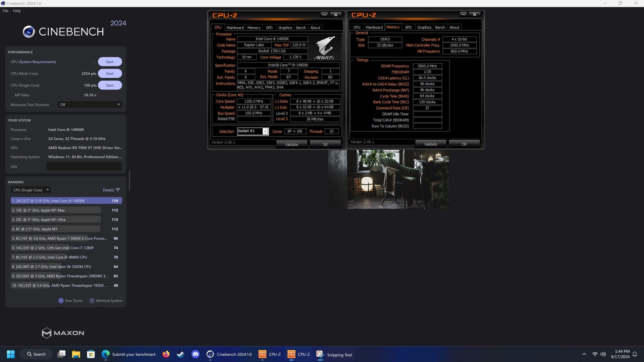This screenshot has width=644, height=362.
Task: Open Steam from the taskbar
Action: click(x=181, y=354)
